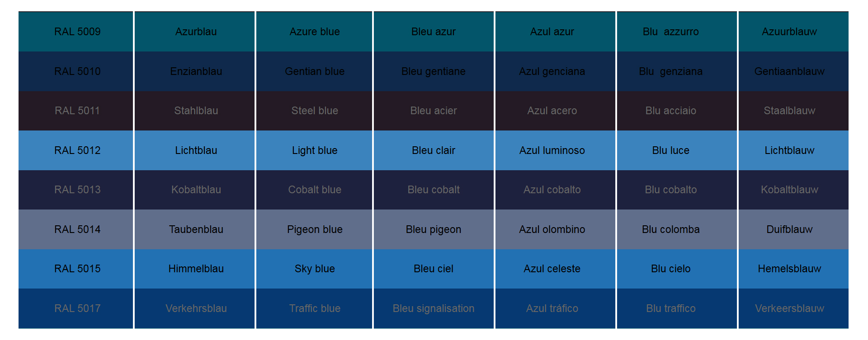
Task: Click the Azul tráfico cell
Action: tap(552, 308)
